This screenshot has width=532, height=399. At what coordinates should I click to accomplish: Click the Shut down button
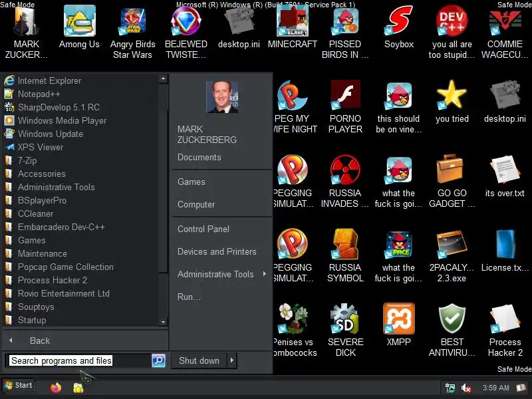tap(199, 360)
